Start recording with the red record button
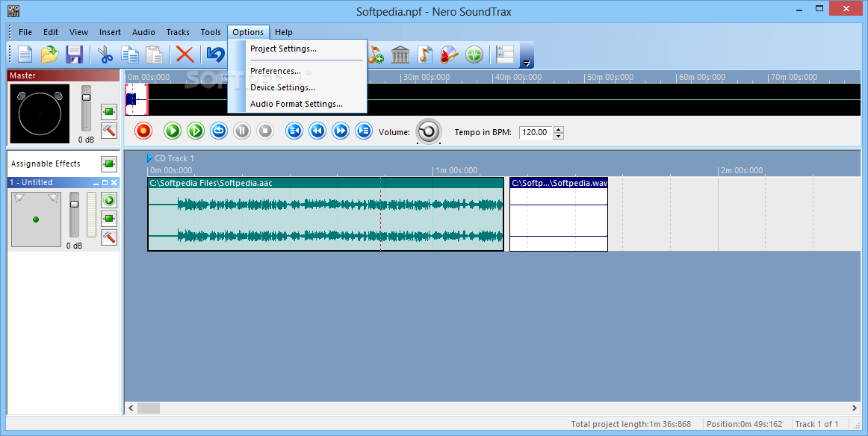Screen dimensions: 868x436 pyautogui.click(x=143, y=131)
